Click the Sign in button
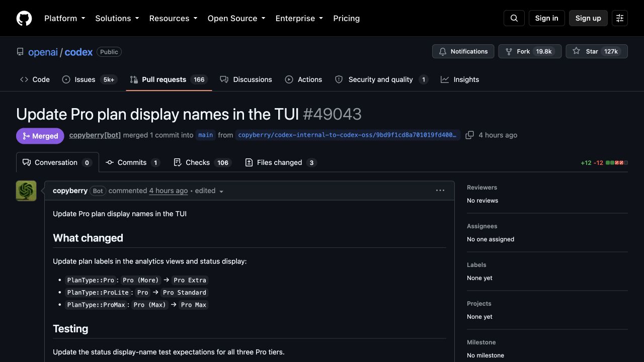Viewport: 644px width, 362px height. 547,18
